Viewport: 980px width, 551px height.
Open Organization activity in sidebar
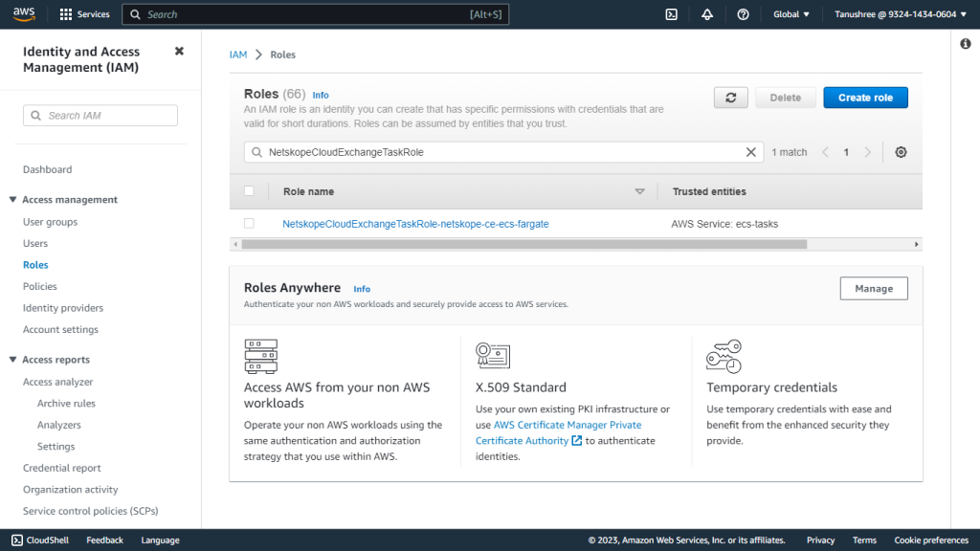click(71, 489)
